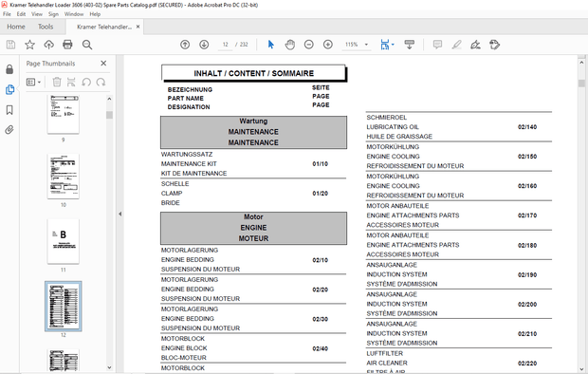Select the Kramer Telehandler document tab
Image resolution: width=588 pixels, height=374 pixels.
104,27
